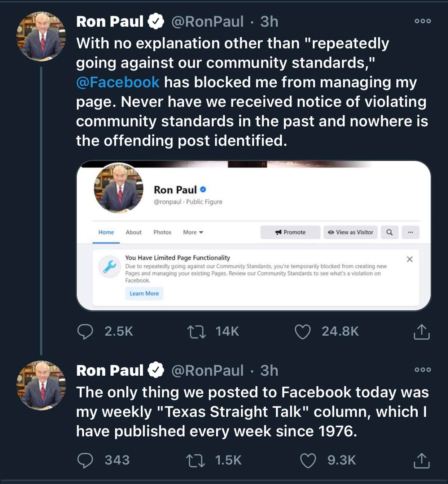
Task: Click the Promote button
Action: [290, 232]
